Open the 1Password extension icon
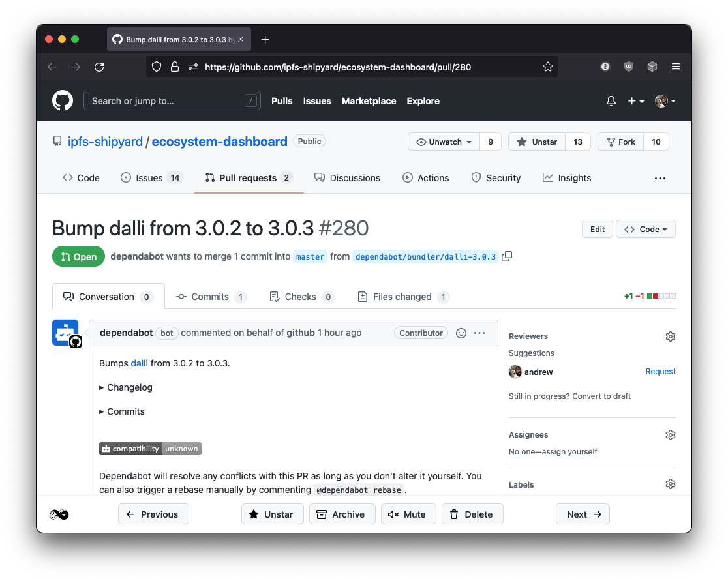Image resolution: width=728 pixels, height=581 pixels. 605,67
